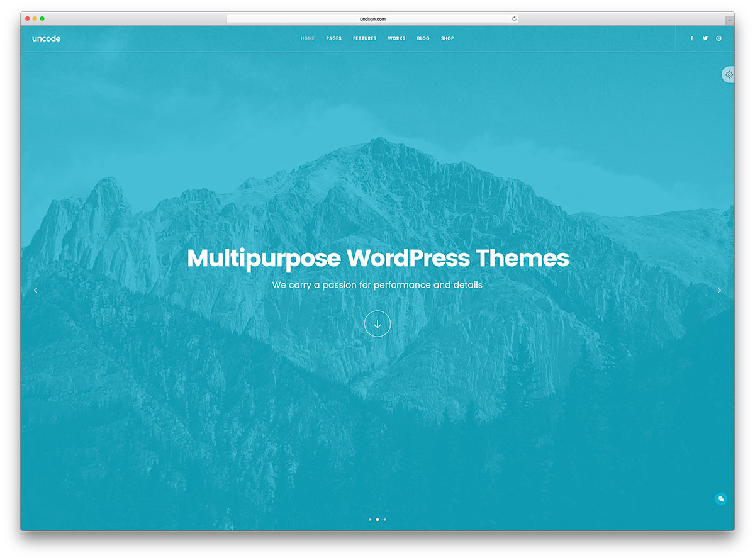This screenshot has width=755, height=560.
Task: Select the HOME navigation link
Action: [308, 38]
